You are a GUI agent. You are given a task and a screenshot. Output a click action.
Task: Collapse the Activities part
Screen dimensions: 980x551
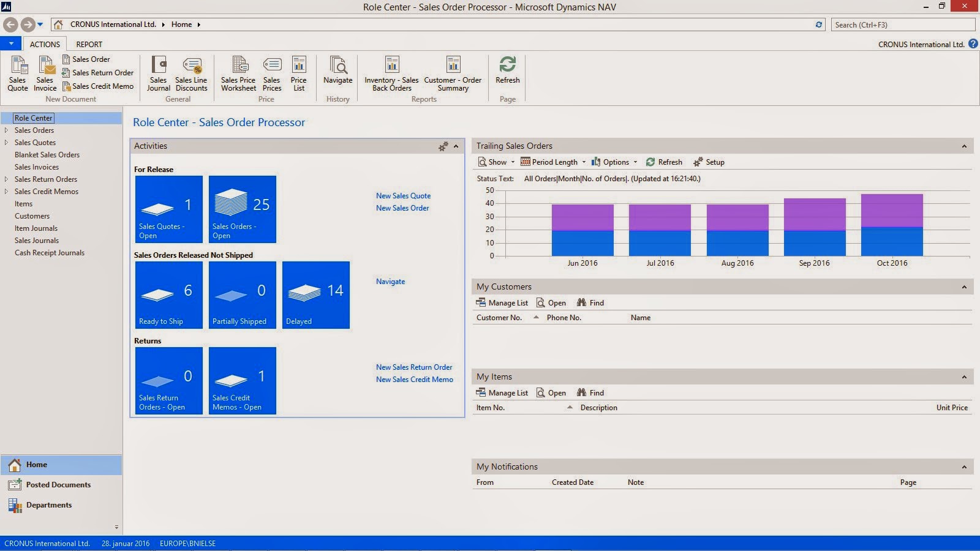(x=456, y=146)
